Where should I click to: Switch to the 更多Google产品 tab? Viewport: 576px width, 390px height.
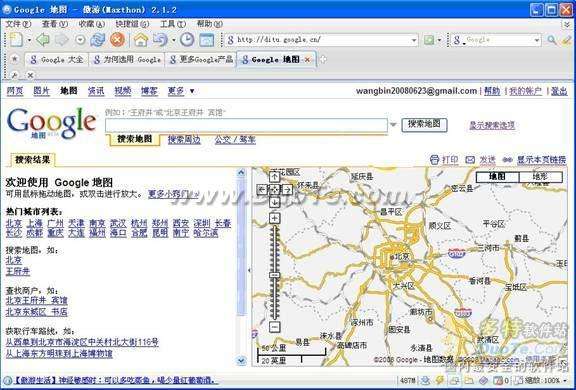click(201, 59)
